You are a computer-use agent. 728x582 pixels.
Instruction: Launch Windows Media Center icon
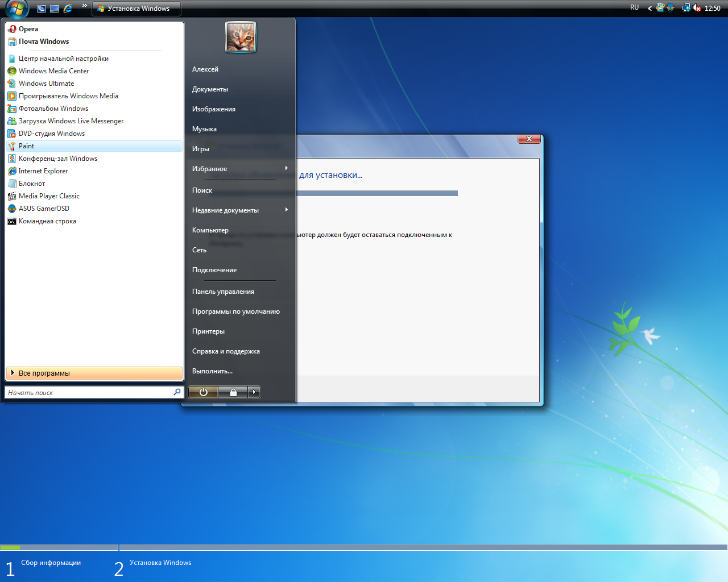pyautogui.click(x=12, y=71)
